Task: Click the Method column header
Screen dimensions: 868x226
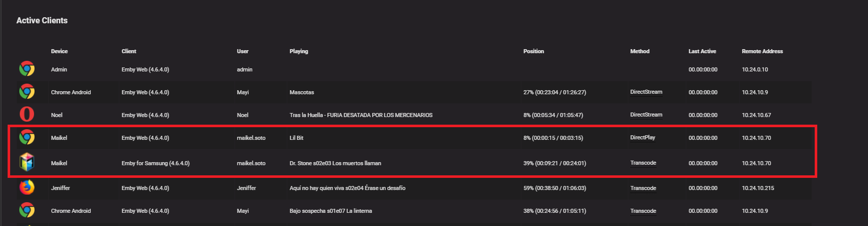Action: point(640,51)
